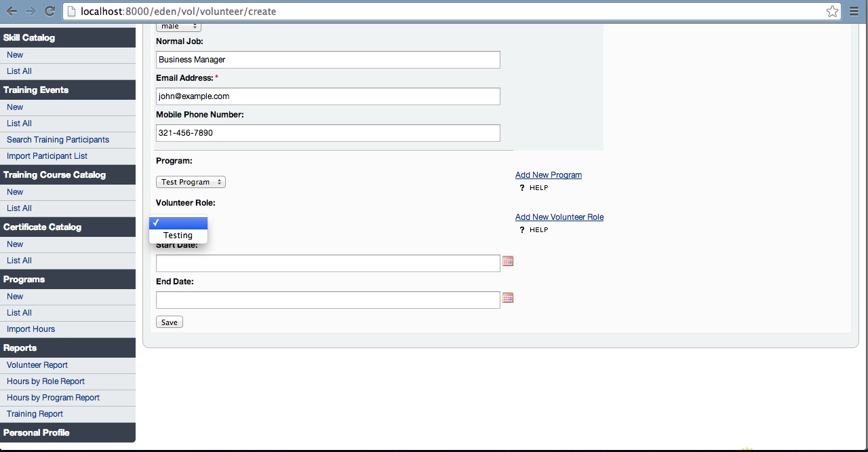Follow the Add New Program link
Viewport: 868px width, 452px height.
click(548, 175)
